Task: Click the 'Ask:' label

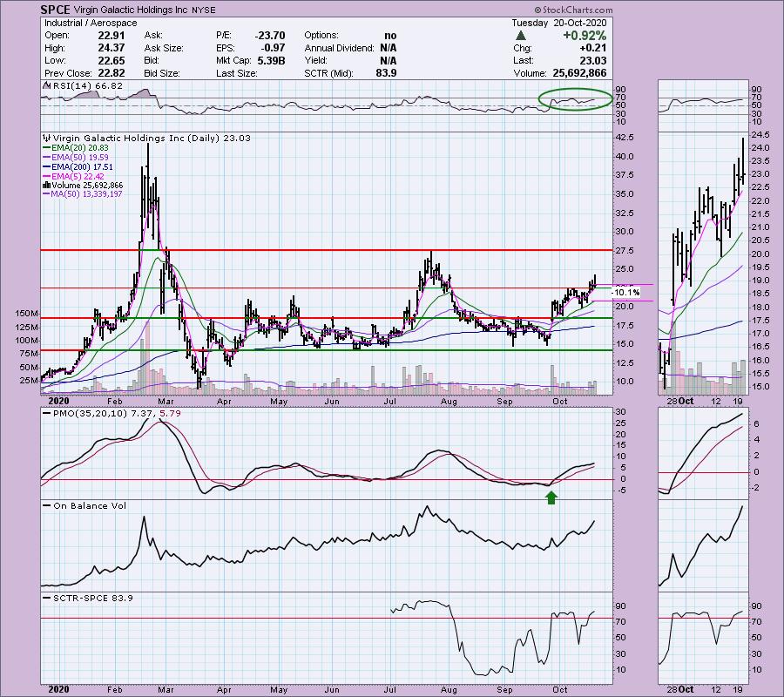Action: point(152,36)
